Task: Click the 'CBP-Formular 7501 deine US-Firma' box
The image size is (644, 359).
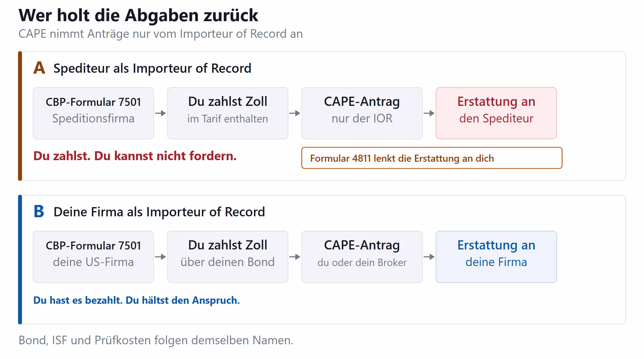Action: 93,257
